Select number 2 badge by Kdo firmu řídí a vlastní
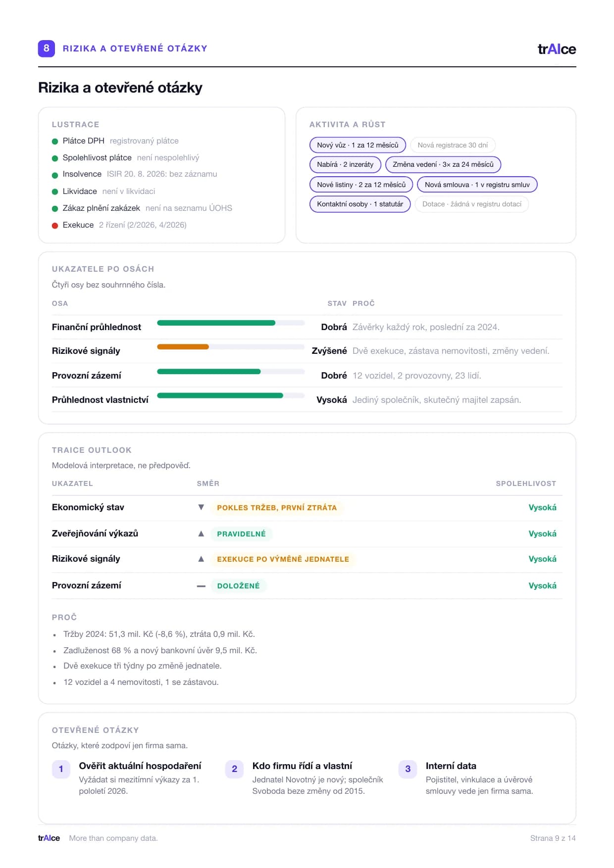614x868 pixels. click(x=234, y=769)
